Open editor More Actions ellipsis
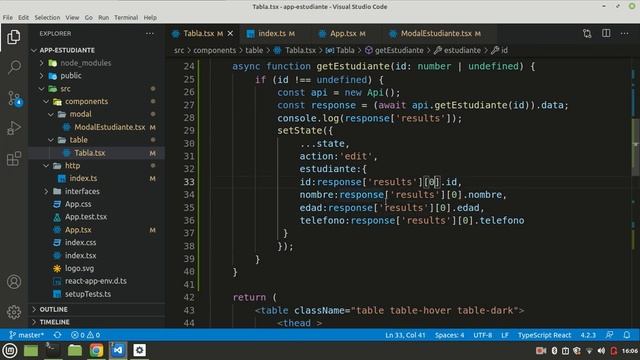 [x=624, y=33]
